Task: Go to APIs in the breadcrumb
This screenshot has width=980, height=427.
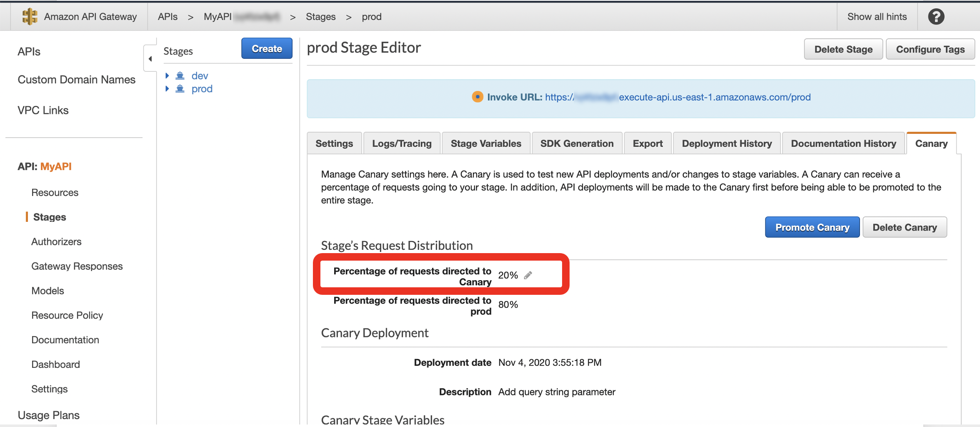Action: 167,17
